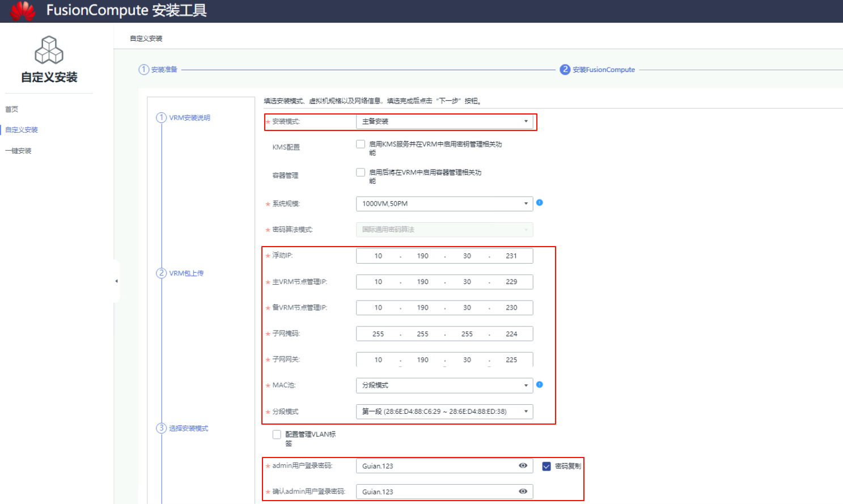Screen dimensions: 843x504
Task: Check the 配置管理VLAN标签 checkbox
Action: point(277,434)
